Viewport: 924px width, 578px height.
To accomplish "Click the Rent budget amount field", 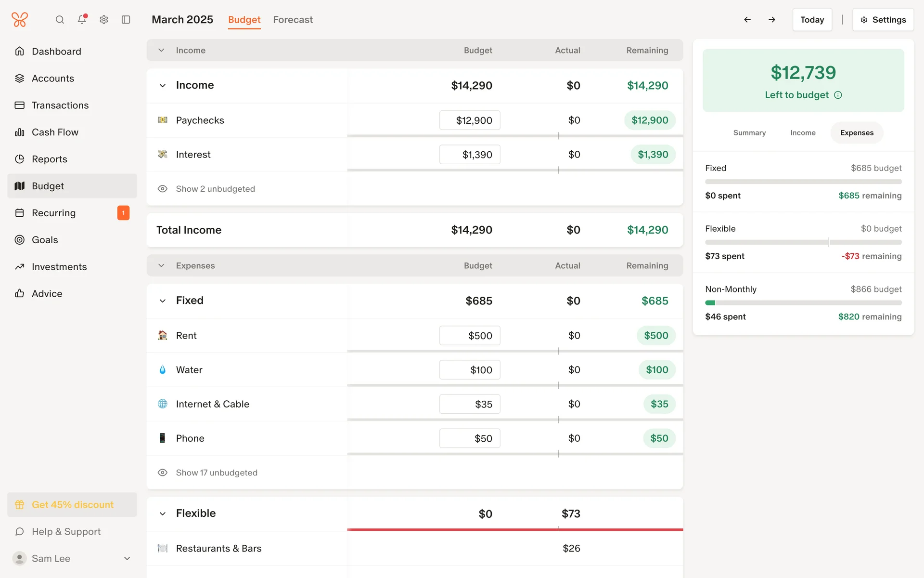I will point(470,336).
